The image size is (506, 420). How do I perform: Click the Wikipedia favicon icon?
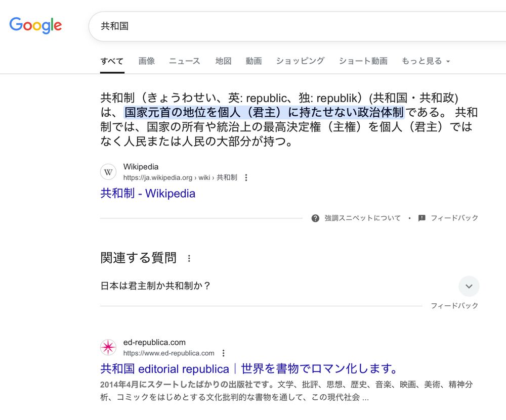(108, 172)
